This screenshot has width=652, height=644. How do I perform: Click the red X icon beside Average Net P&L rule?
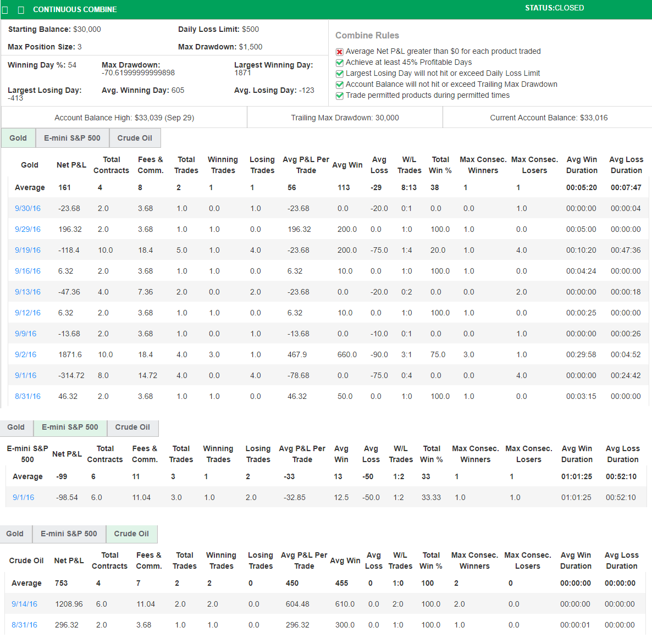click(x=339, y=51)
